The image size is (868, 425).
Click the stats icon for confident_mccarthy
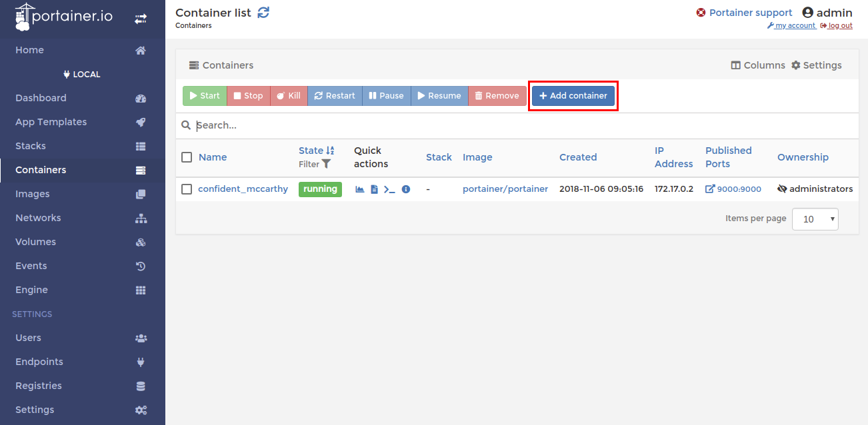360,189
